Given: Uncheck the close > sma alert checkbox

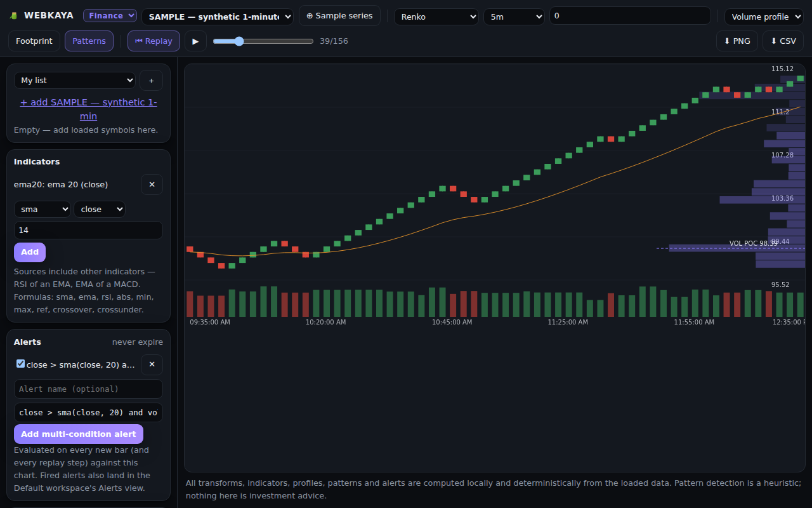Looking at the screenshot, I should [21, 364].
